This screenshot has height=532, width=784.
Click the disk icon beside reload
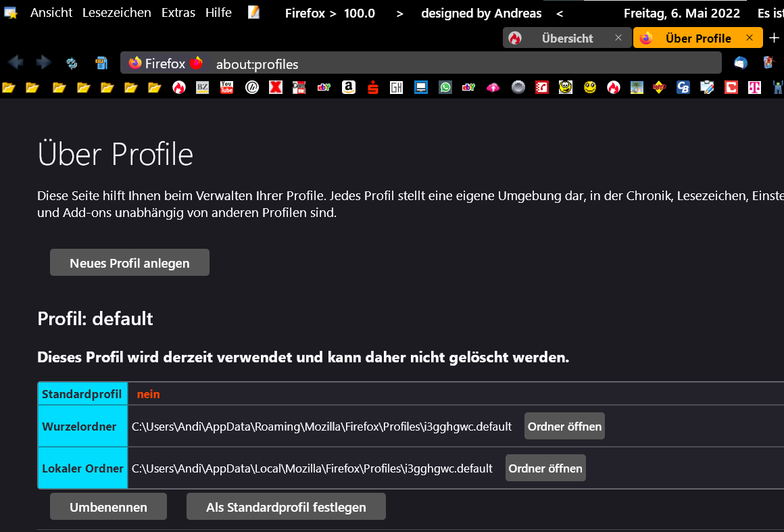coord(101,63)
